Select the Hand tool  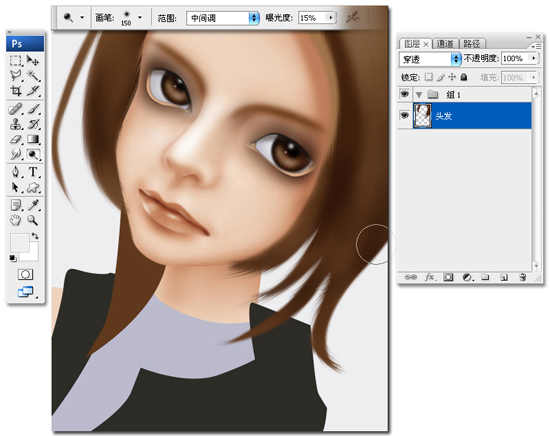tap(15, 220)
